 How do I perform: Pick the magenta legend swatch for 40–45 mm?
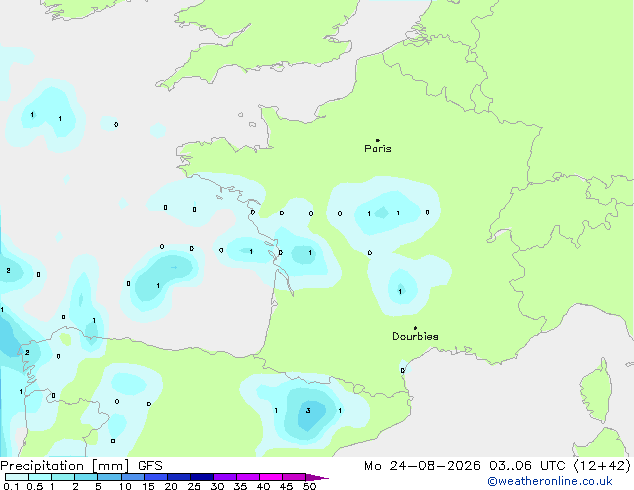pos(271,477)
